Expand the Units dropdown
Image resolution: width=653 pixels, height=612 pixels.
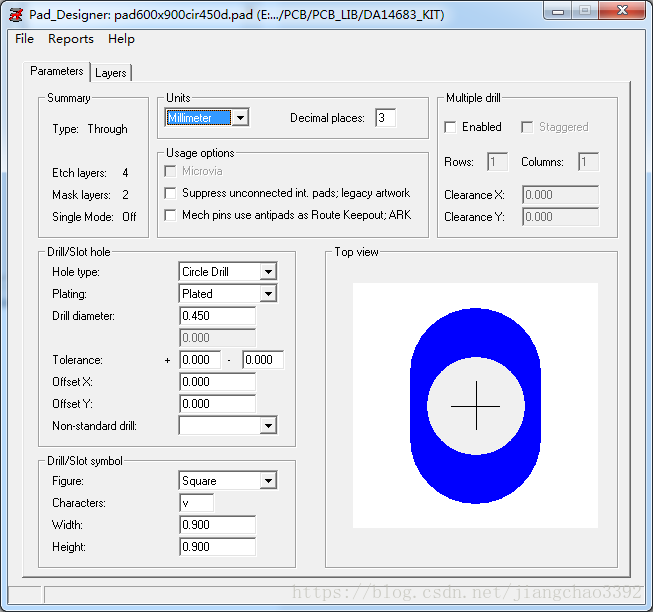coord(239,118)
